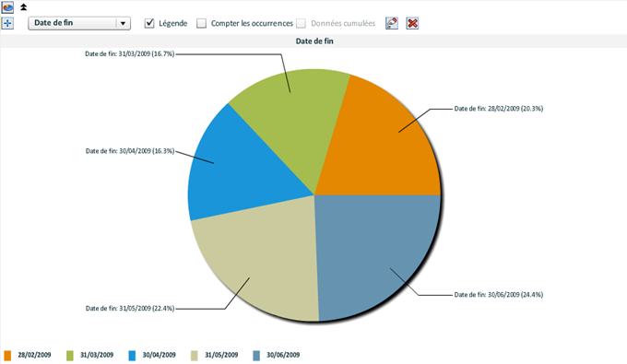Uncheck the Légende checkbox

point(149,23)
